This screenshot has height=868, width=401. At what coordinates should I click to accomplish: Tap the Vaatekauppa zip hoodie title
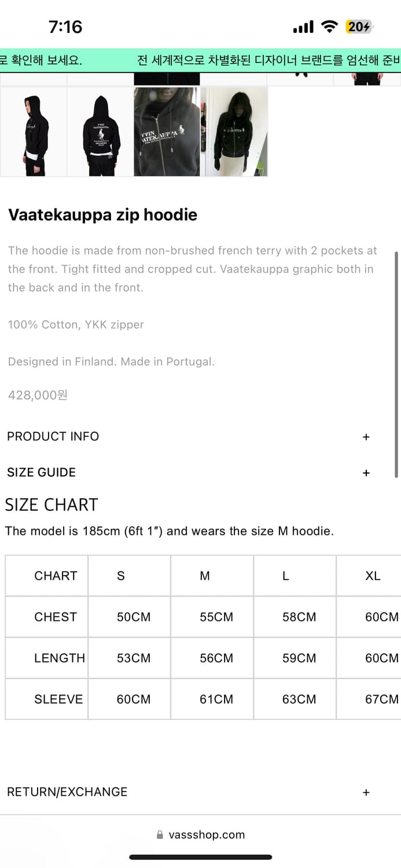point(103,215)
